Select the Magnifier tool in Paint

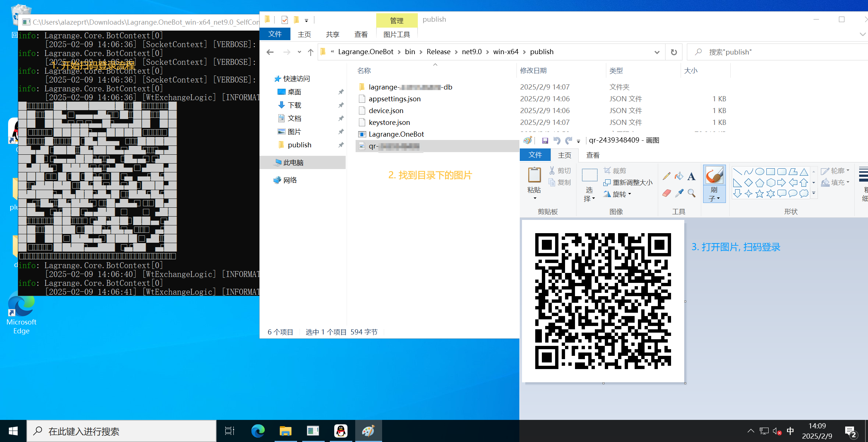[x=691, y=193]
